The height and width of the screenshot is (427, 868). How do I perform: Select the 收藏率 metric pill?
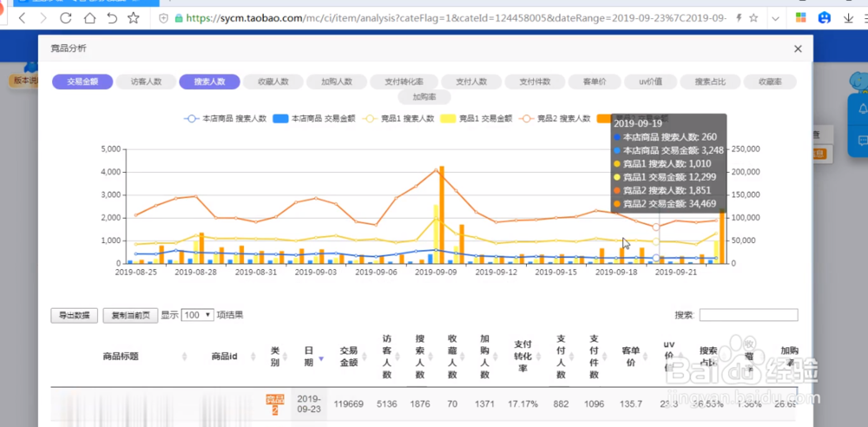770,82
